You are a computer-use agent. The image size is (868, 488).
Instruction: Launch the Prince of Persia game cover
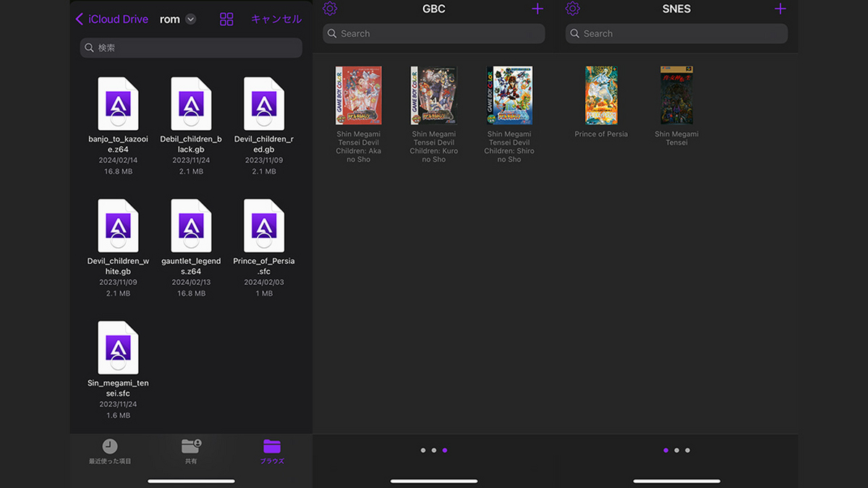[x=601, y=95]
